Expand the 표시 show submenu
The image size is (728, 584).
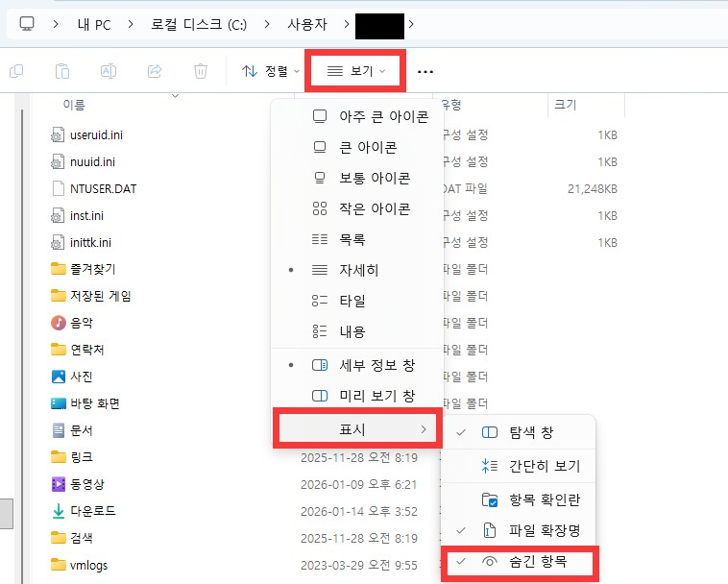pos(357,429)
